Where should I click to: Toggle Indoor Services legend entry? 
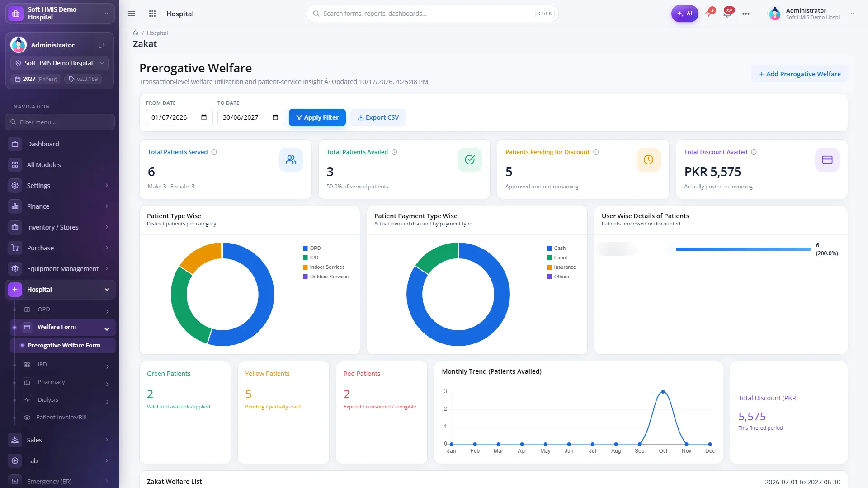[324, 267]
